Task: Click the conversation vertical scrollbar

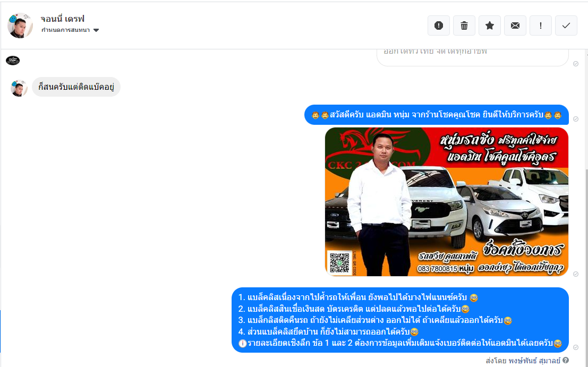Action: [585, 212]
